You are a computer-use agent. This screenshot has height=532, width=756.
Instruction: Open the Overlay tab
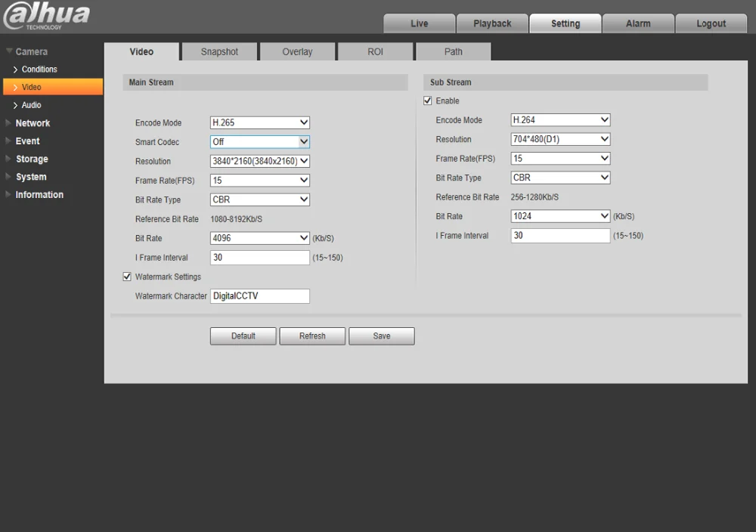pos(297,51)
